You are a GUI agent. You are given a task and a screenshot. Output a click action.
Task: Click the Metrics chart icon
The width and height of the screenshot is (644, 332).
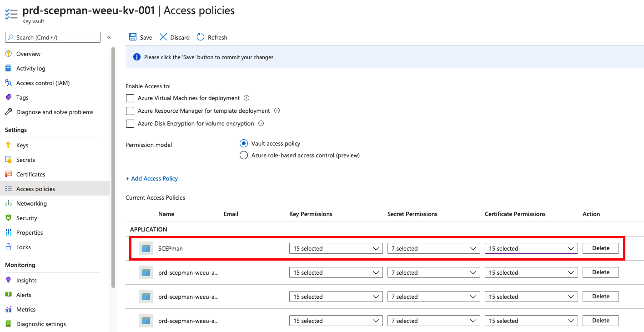point(8,309)
